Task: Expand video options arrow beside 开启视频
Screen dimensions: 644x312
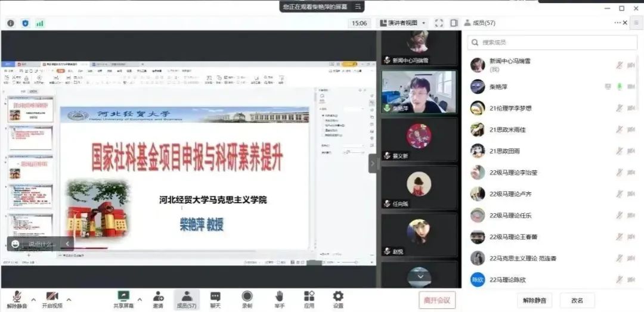Action: (x=69, y=299)
